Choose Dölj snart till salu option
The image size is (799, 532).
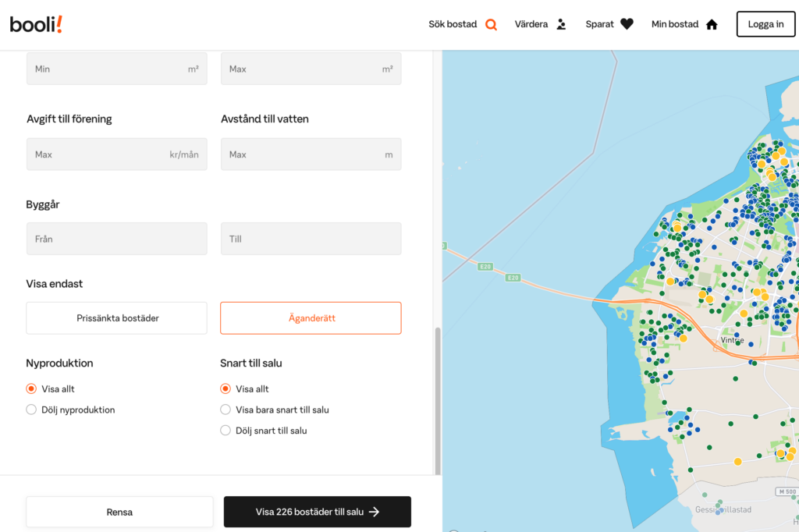tap(225, 430)
